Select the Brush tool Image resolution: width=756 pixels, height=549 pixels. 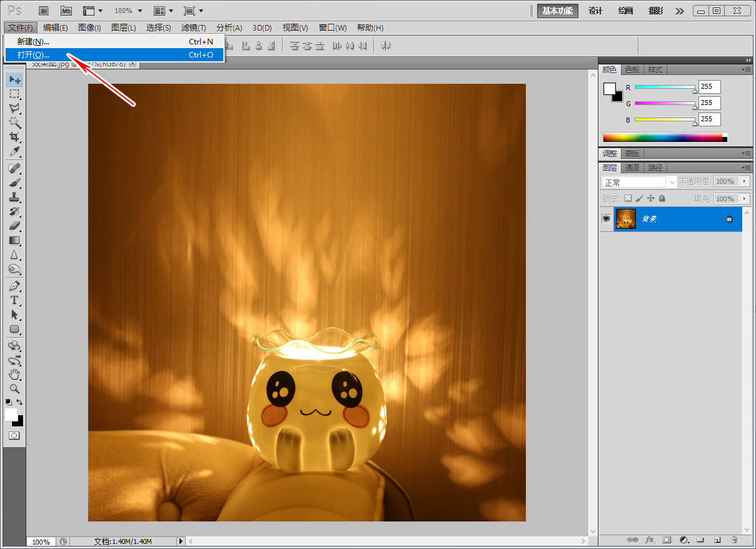point(15,183)
